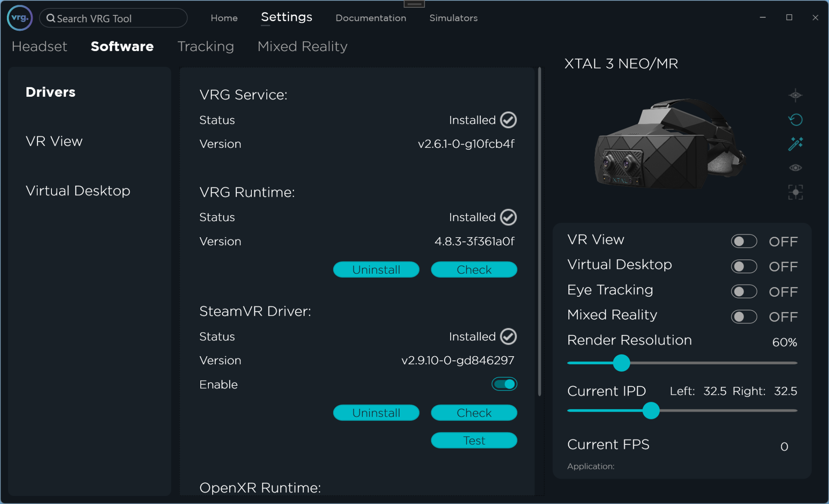Open the auto-setup magic wand tool
The image size is (829, 504).
(x=795, y=143)
